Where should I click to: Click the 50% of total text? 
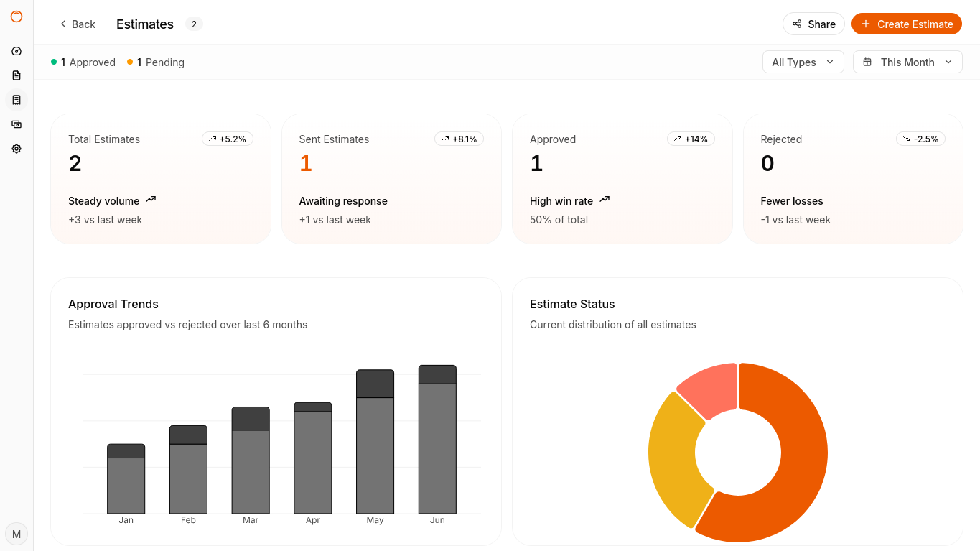pos(559,220)
